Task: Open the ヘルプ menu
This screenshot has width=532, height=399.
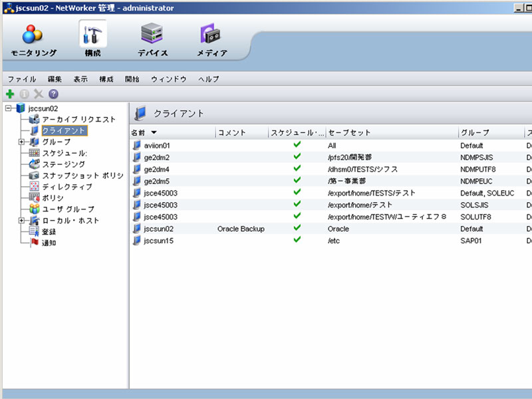Action: coord(209,79)
